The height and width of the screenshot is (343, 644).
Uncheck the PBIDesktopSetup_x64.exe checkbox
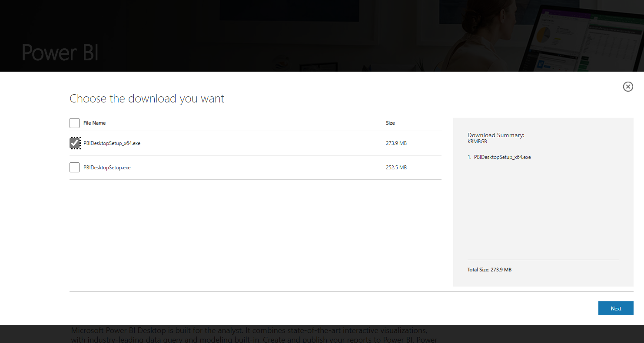click(x=75, y=143)
